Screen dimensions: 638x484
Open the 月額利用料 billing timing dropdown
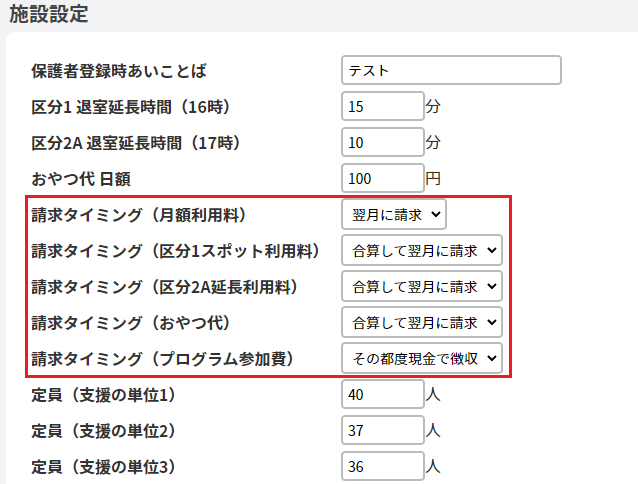(394, 214)
